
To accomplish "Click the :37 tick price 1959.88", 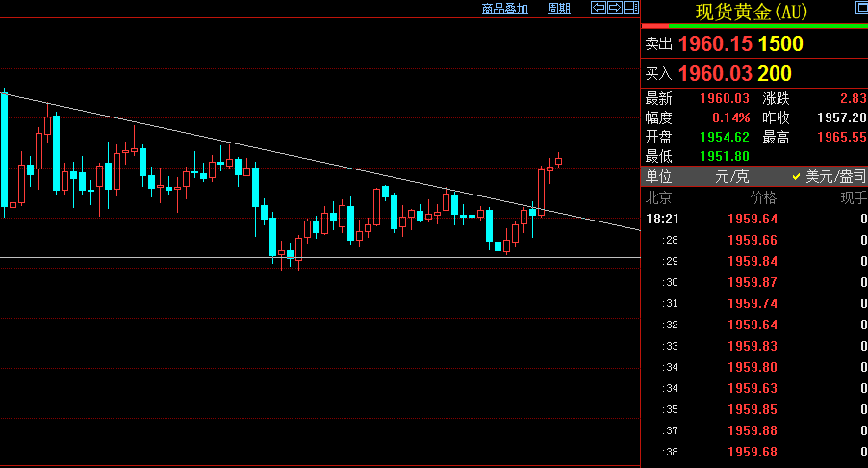I will [753, 430].
